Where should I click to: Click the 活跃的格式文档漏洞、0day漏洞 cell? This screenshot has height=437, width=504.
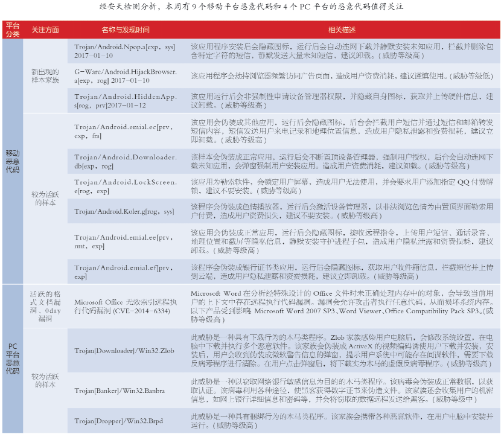coord(45,306)
